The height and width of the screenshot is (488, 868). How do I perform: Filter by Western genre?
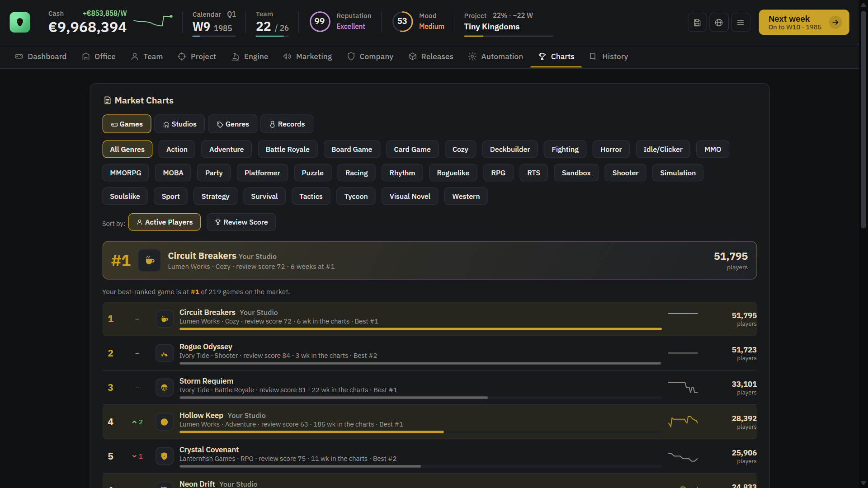(466, 196)
